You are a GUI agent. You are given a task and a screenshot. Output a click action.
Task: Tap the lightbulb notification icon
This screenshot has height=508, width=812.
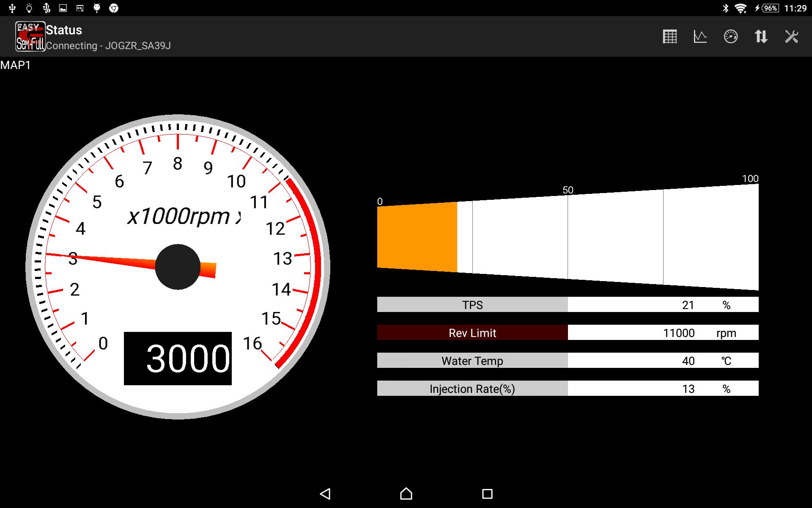point(29,8)
